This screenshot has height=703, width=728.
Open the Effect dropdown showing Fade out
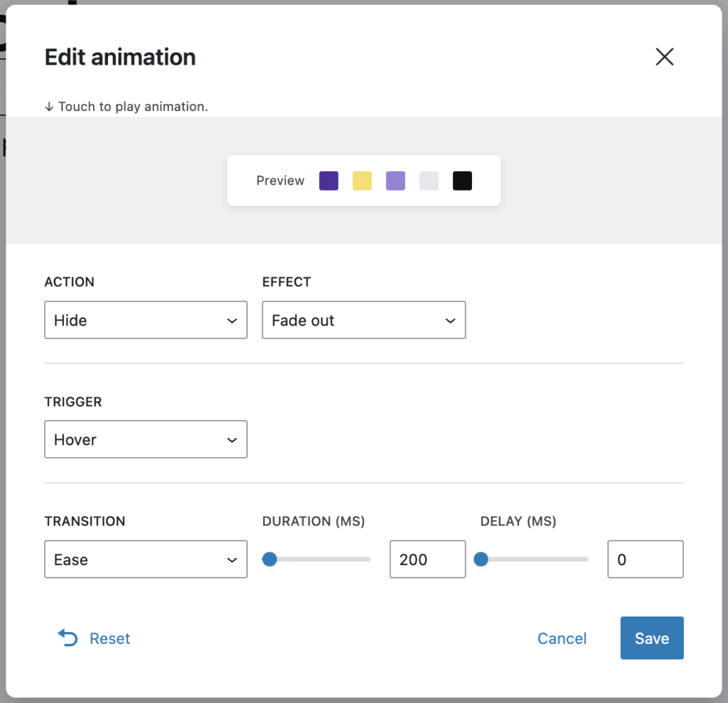(x=363, y=320)
